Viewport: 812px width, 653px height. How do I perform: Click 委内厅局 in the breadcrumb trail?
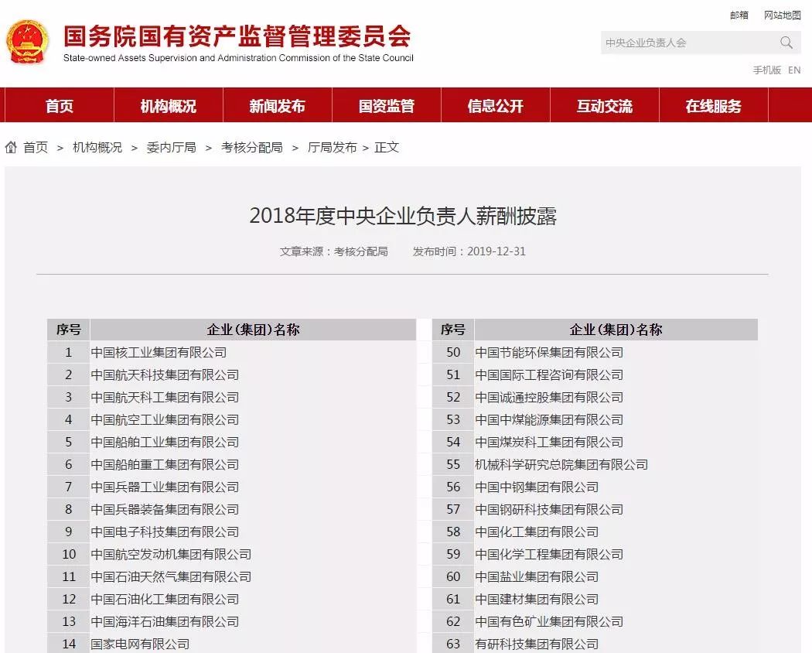tap(172, 147)
